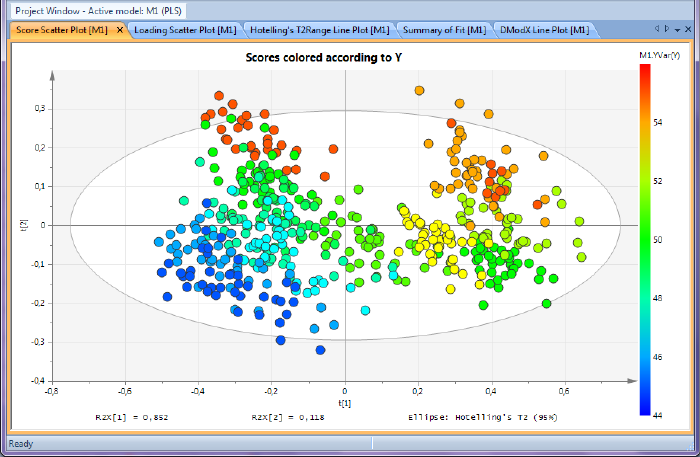
Task: Click color scale value 46
Action: (x=658, y=357)
